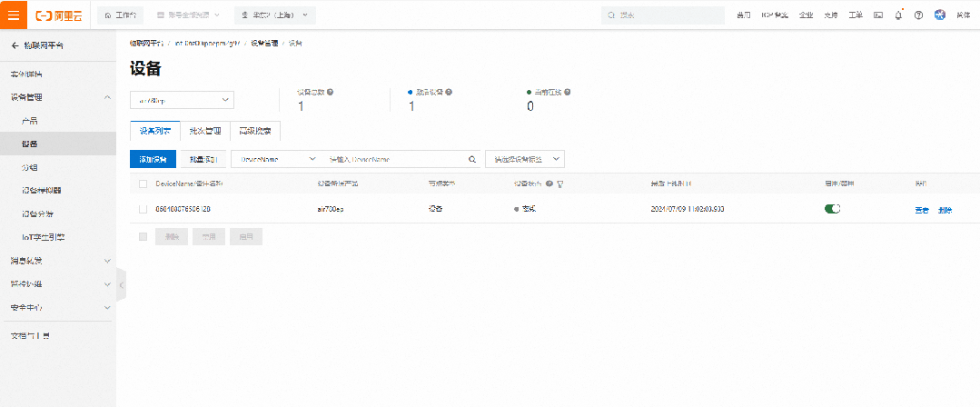
Task: Click device name 860100076506128 in the table
Action: (x=183, y=210)
